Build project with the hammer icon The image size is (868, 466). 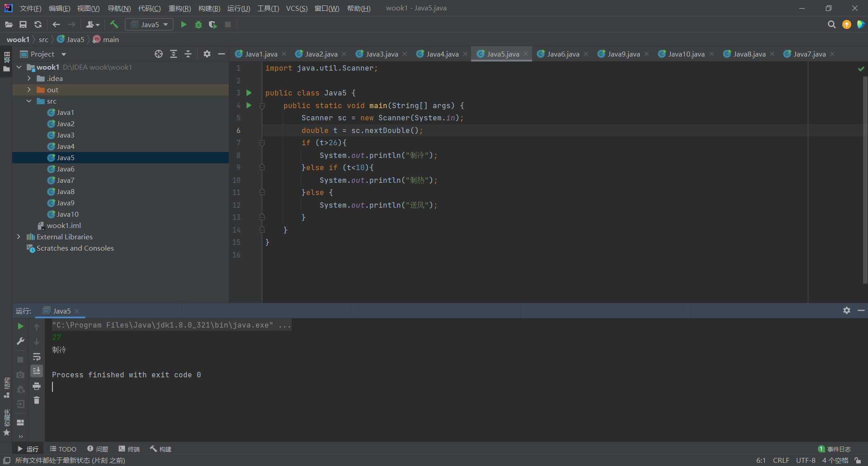pos(114,24)
